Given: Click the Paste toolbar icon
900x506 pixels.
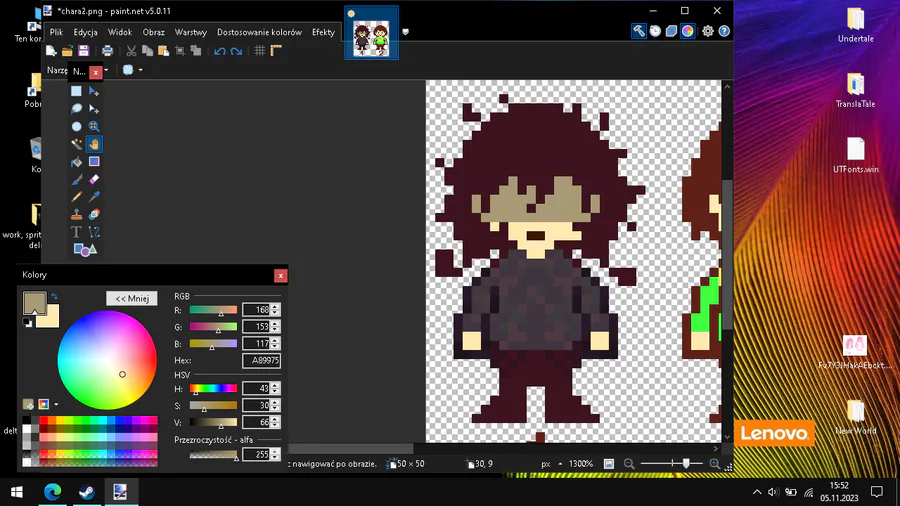Looking at the screenshot, I should pyautogui.click(x=164, y=51).
